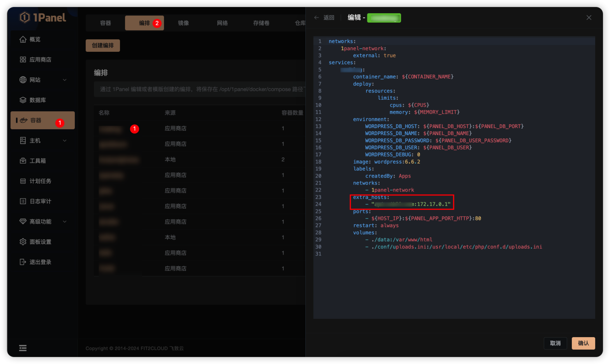
Task: Click 'image: wordpress:6.6.2' line
Action: [386, 162]
